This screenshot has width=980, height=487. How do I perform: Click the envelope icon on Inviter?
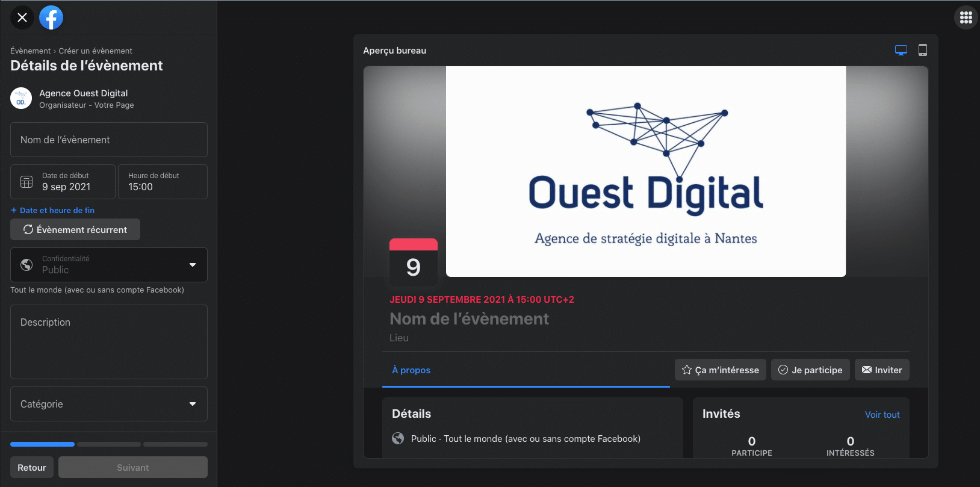pos(867,370)
